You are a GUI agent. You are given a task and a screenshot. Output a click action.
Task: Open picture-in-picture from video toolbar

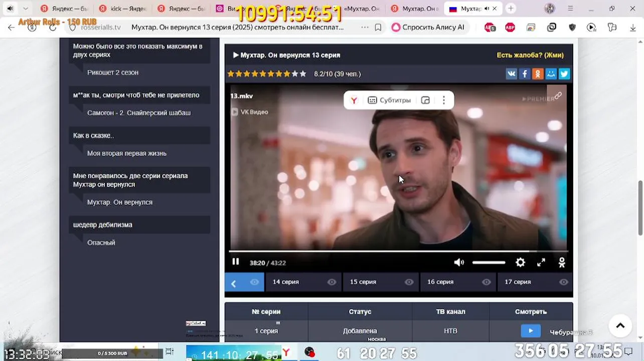coord(425,100)
